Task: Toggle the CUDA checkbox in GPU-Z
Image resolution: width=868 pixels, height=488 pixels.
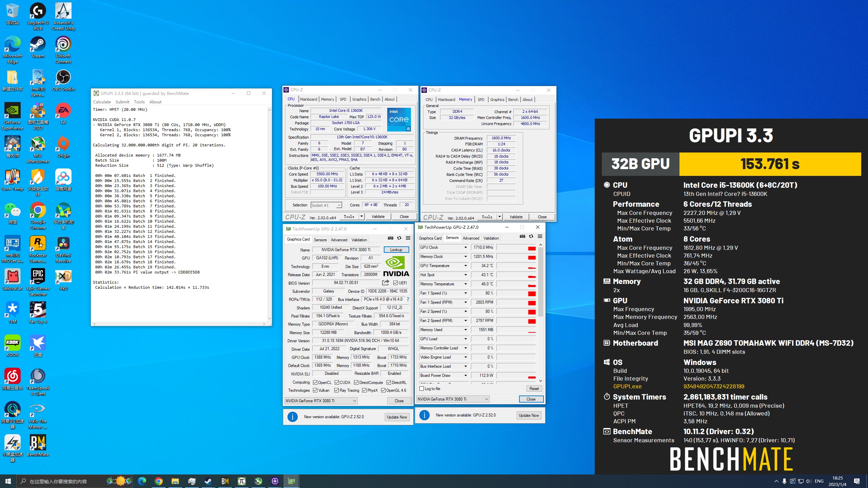Action: 337,383
